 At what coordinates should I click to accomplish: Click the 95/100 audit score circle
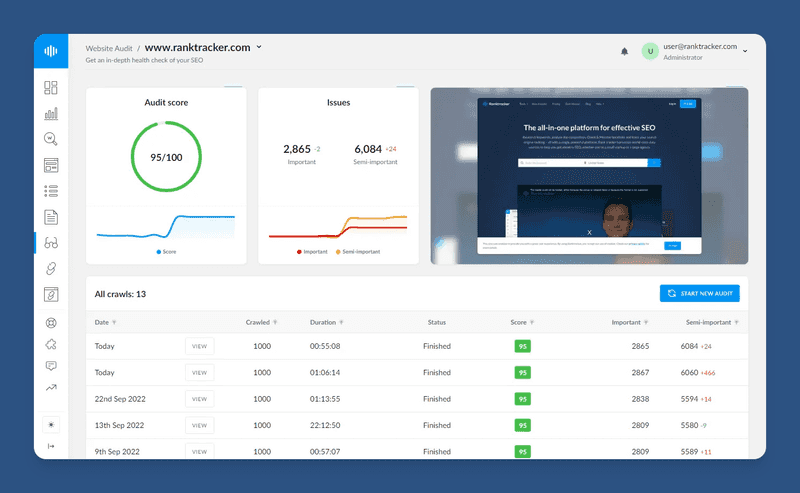tap(166, 157)
